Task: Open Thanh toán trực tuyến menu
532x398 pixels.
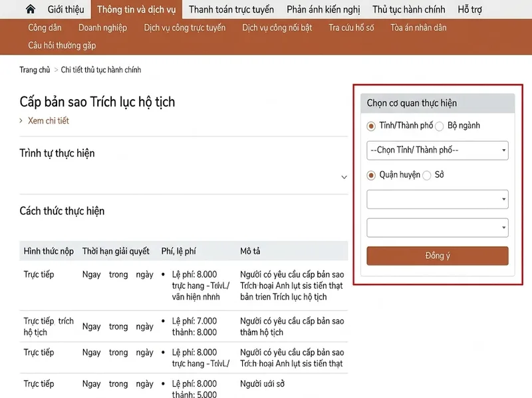Action: [231, 9]
